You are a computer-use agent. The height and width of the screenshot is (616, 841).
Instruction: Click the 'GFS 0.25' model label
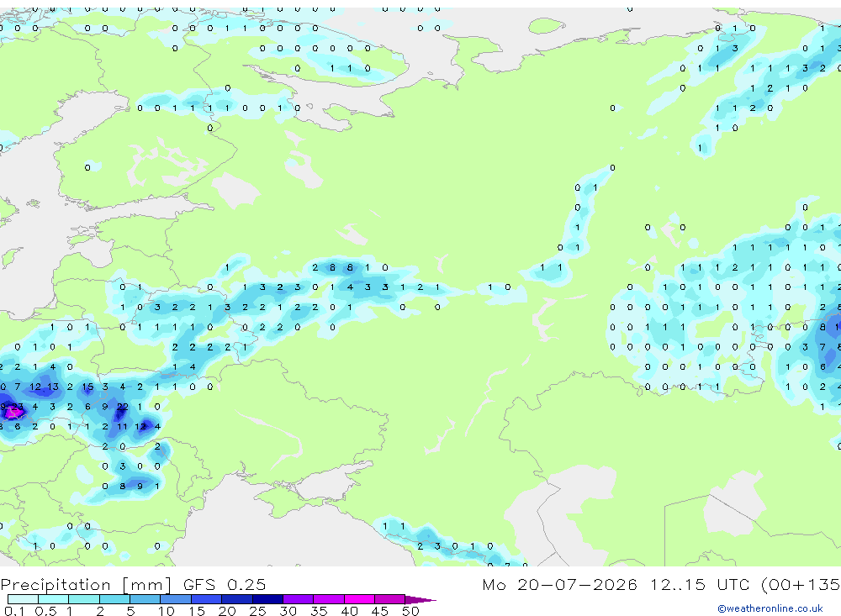[x=225, y=584]
